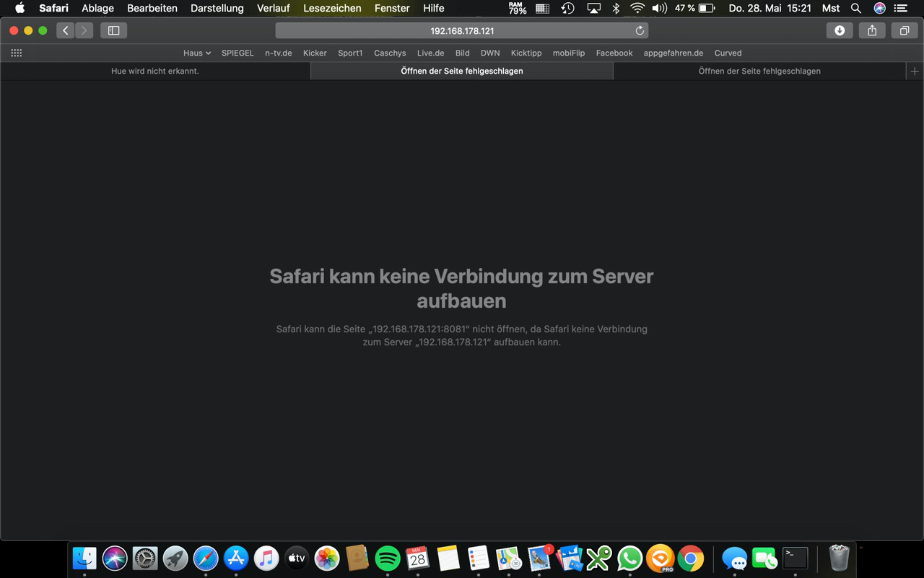
Task: Reload the page using the refresh icon
Action: (x=640, y=30)
